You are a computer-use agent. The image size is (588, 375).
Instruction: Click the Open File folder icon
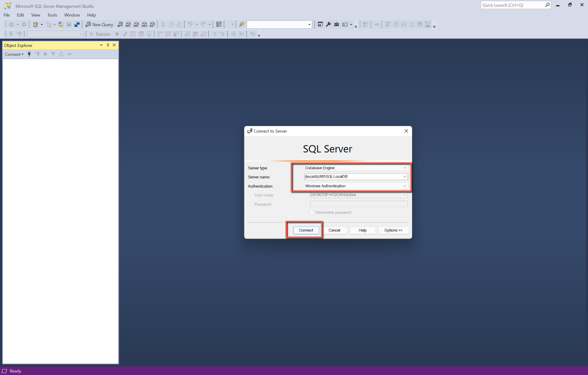coord(61,24)
